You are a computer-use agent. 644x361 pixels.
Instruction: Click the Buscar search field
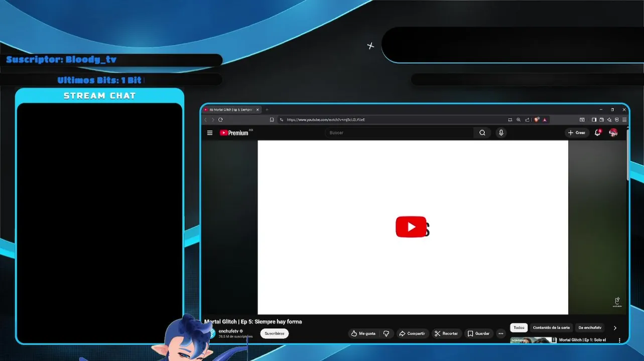tap(400, 133)
